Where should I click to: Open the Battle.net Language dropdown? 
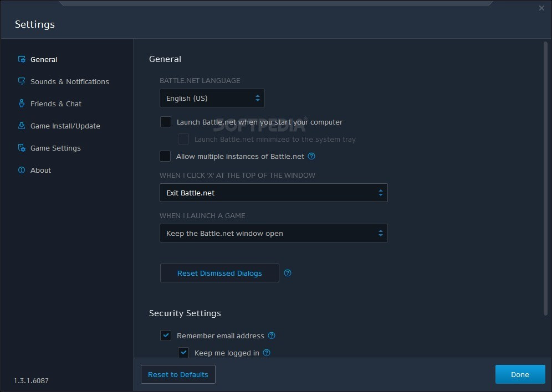[x=212, y=98]
